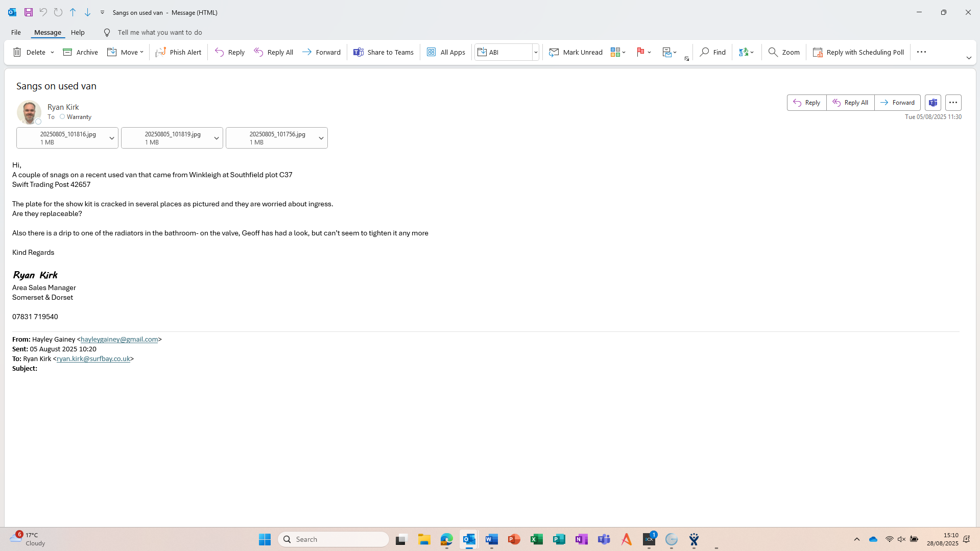Archive this email message

[x=80, y=52]
